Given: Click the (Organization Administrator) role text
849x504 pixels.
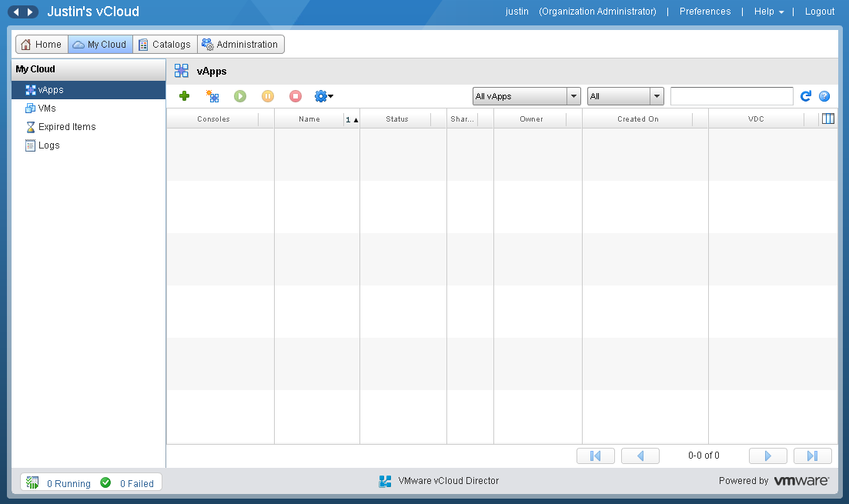Looking at the screenshot, I should [597, 12].
